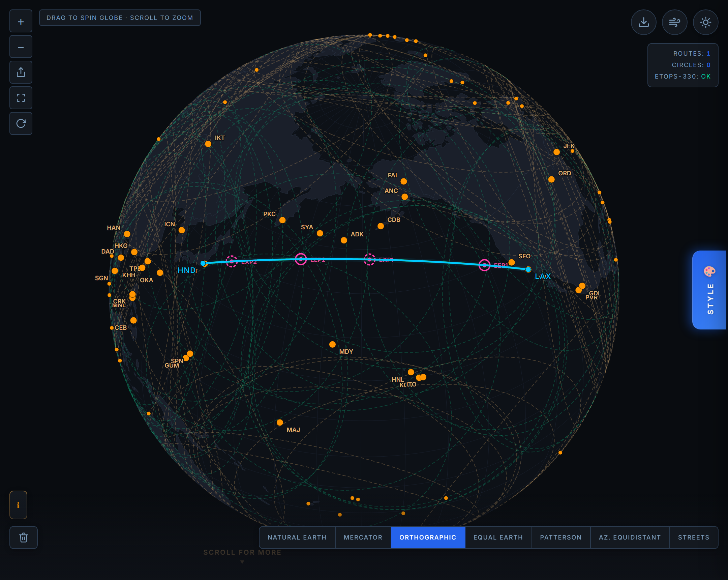Click the ORD airport dot
Viewport: 728px width, 580px height.
click(551, 179)
